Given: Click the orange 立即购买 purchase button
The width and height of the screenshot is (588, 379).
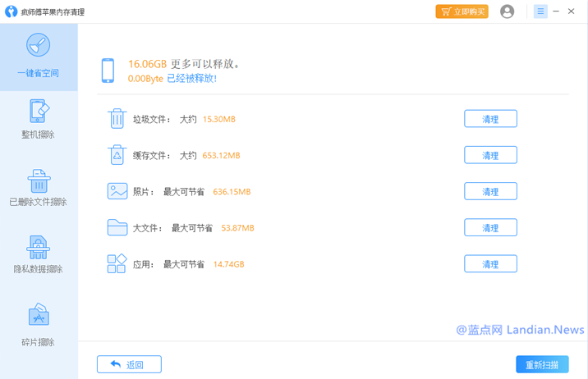Looking at the screenshot, I should pos(462,11).
